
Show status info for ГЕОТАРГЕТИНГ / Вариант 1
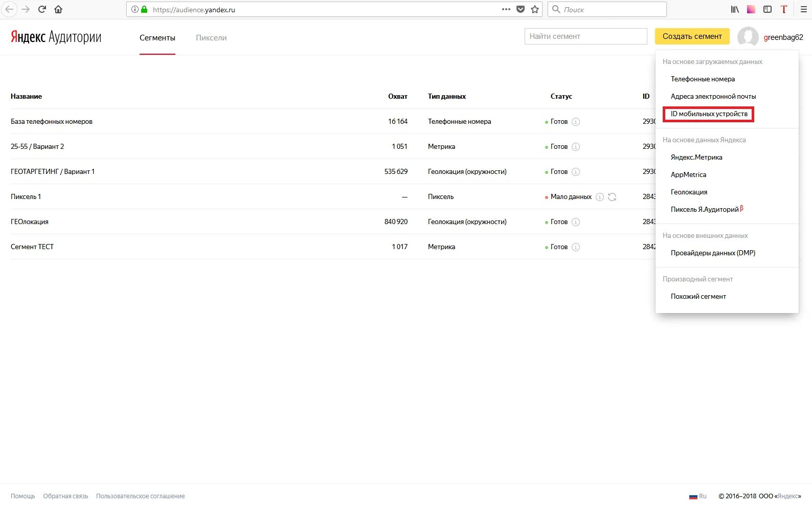tap(576, 172)
